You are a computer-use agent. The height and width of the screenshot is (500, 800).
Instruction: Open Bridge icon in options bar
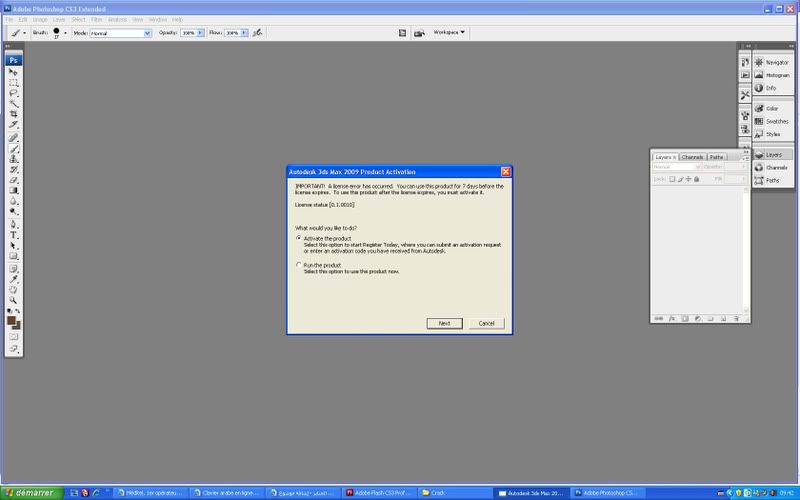click(x=419, y=33)
